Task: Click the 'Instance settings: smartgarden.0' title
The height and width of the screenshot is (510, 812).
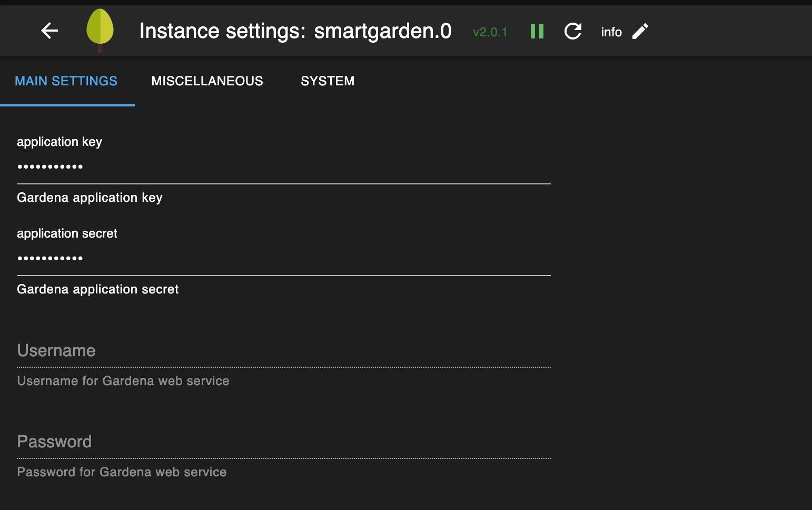Action: (x=295, y=31)
